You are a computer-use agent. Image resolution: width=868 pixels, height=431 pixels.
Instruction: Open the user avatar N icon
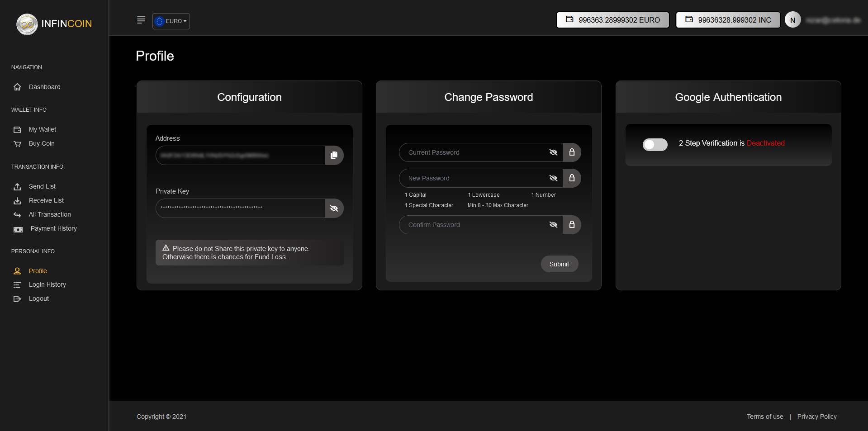click(x=792, y=20)
